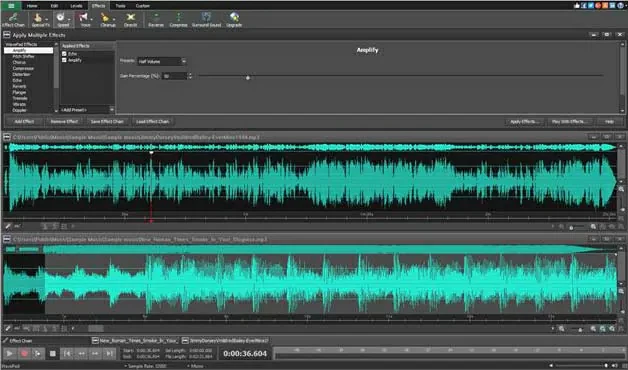
Task: Open the Effect Chain toolbar icon
Action: tap(13, 19)
